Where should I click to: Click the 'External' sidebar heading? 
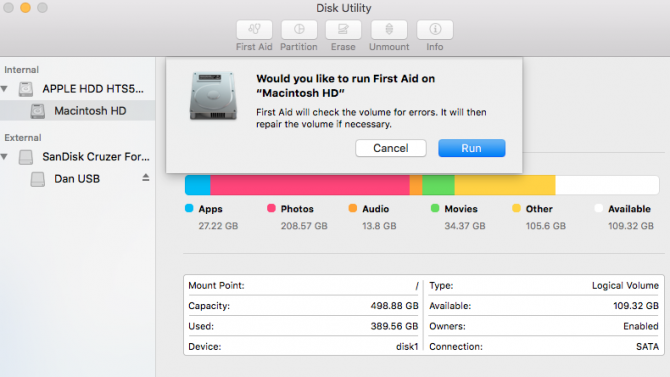23,138
